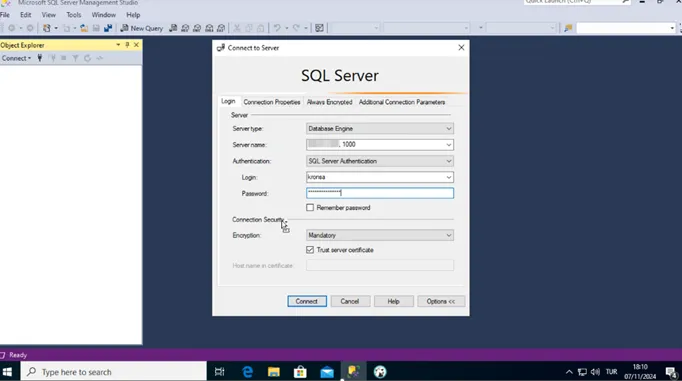This screenshot has width=682, height=381.
Task: Click the Object Explorer refresh icon
Action: (x=87, y=58)
